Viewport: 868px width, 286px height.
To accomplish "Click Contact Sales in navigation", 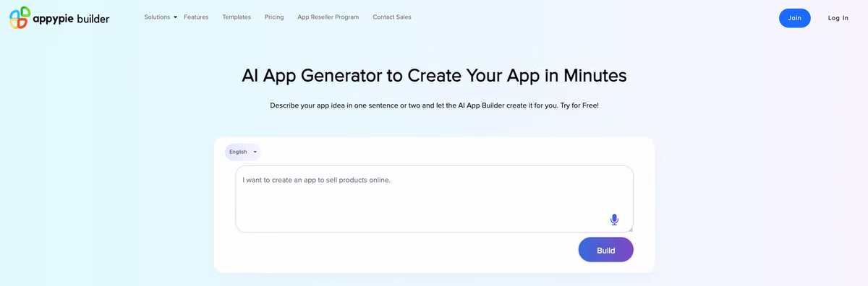I will tap(392, 17).
